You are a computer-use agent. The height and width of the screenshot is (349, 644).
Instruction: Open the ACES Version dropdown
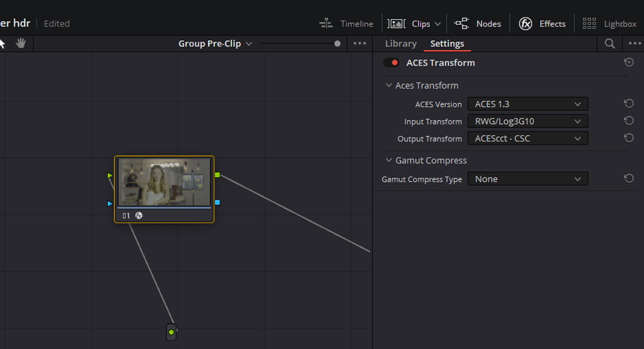(x=528, y=104)
